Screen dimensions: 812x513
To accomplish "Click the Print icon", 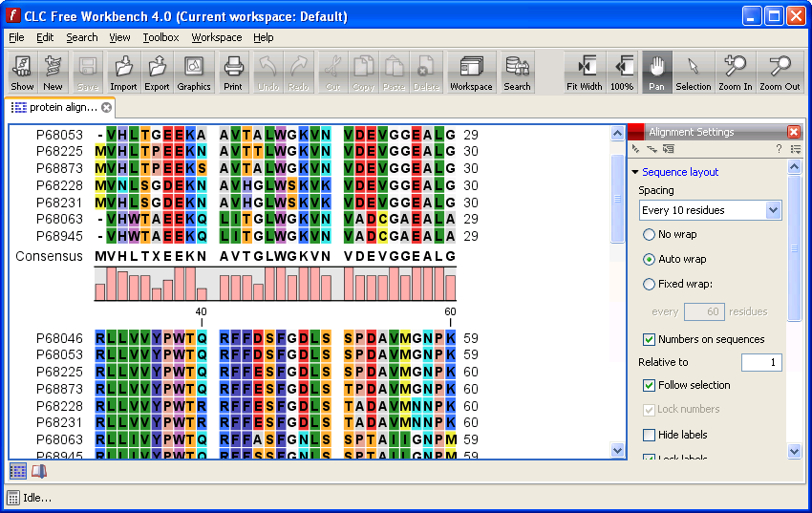I will [x=233, y=73].
